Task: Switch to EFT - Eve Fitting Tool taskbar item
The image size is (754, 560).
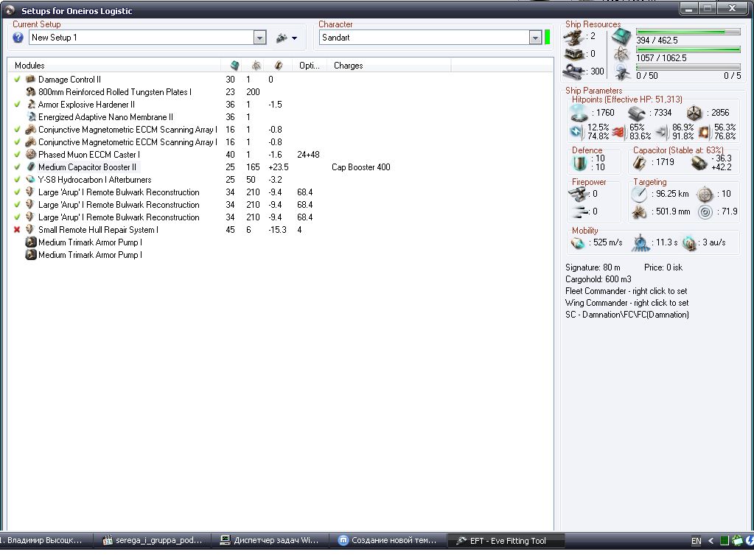Action: pos(505,540)
